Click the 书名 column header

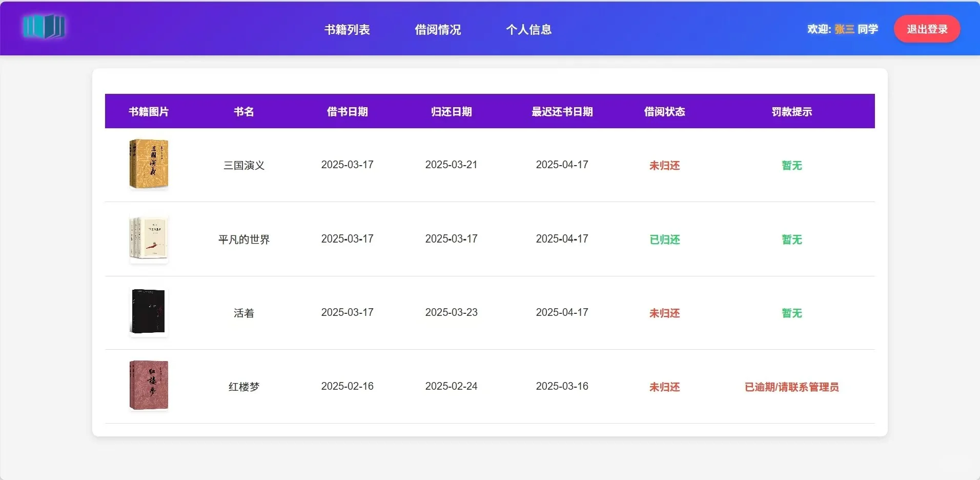tap(243, 112)
